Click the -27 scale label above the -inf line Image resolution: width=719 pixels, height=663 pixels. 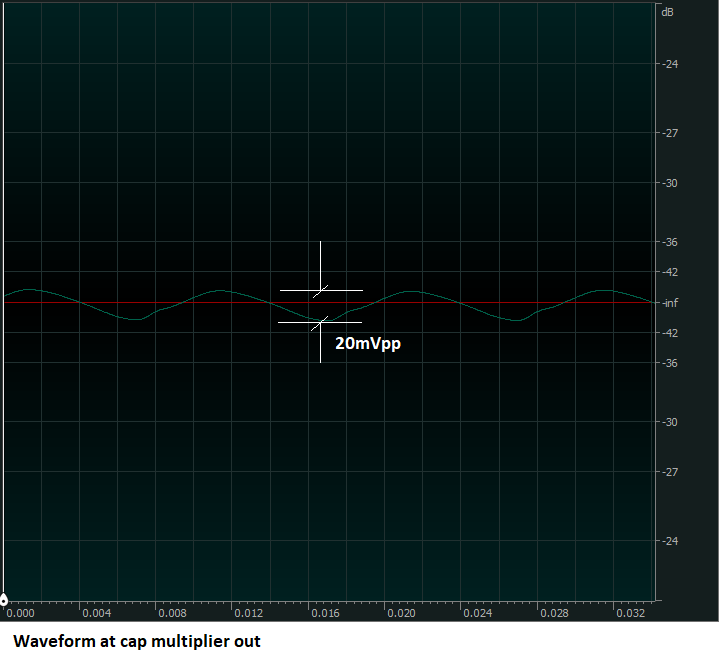coord(670,133)
